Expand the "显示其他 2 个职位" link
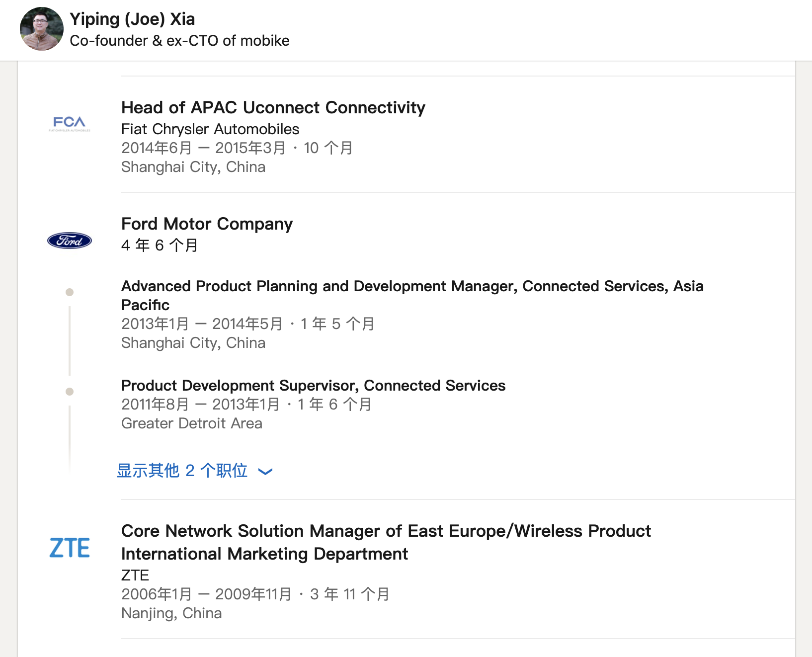 194,471
